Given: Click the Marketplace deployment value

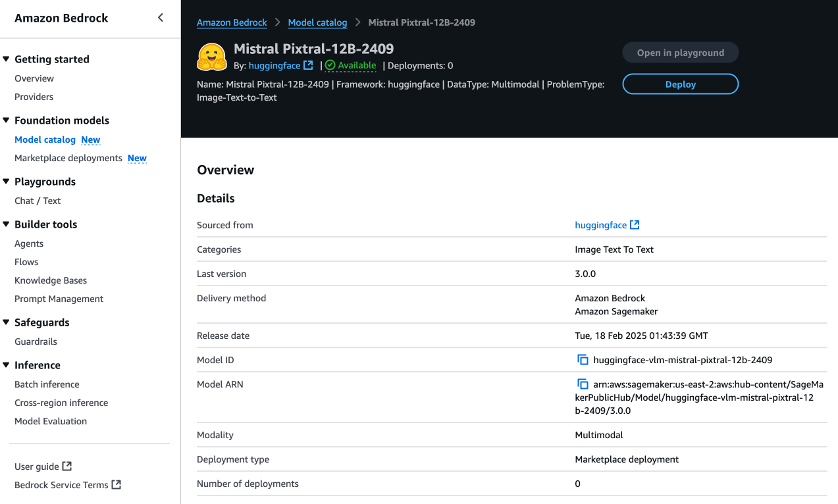Looking at the screenshot, I should [x=627, y=459].
